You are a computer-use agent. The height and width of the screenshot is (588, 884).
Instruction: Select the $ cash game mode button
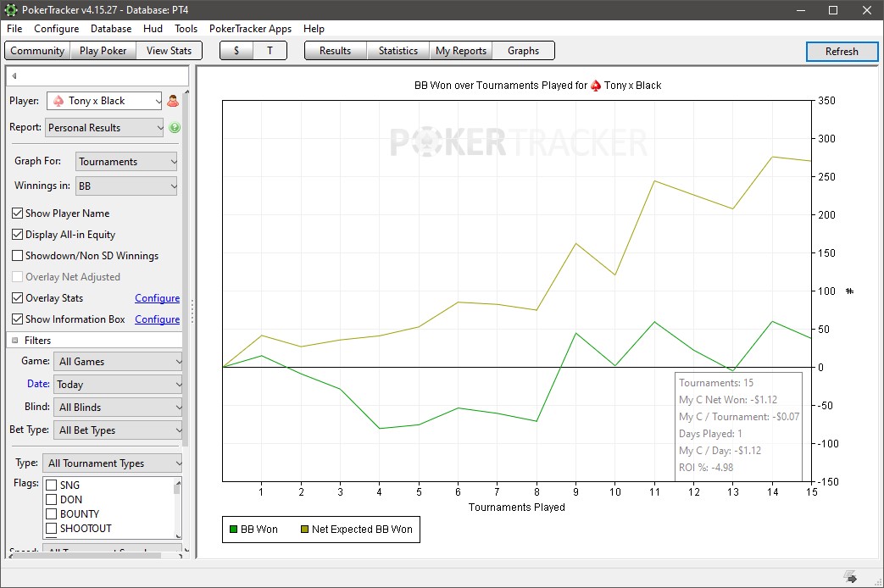(x=236, y=51)
